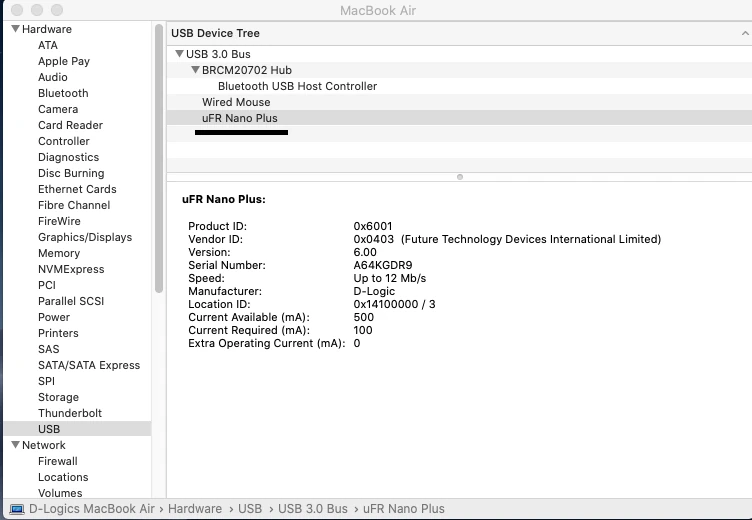Collapse the Network section triangle

tap(15, 445)
